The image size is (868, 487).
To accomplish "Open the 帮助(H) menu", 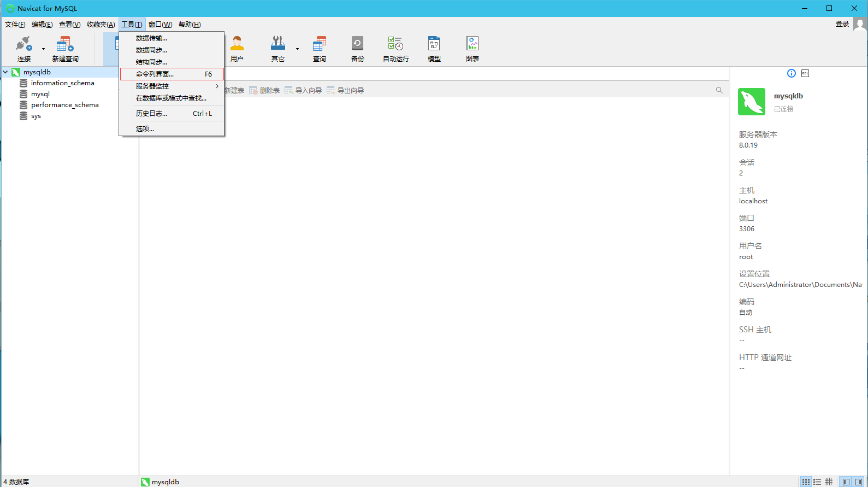I will coord(190,25).
